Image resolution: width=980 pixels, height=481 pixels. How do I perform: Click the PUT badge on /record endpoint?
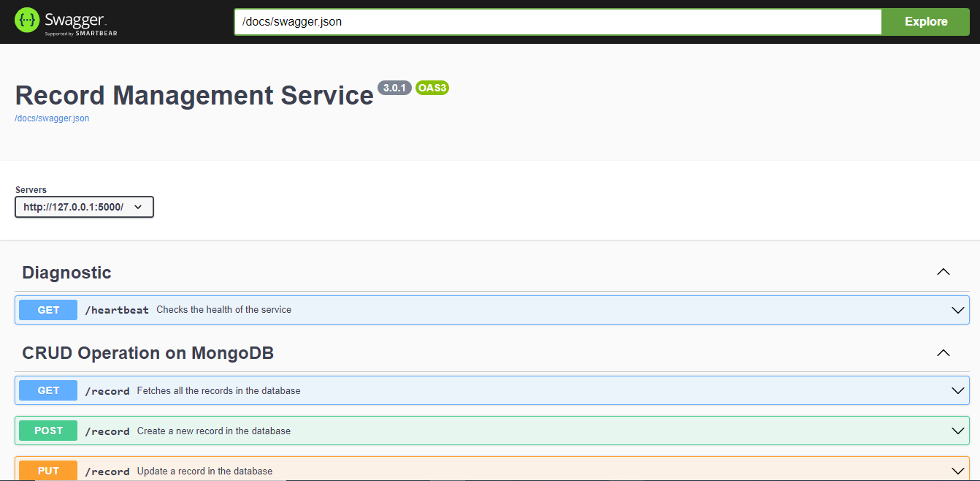pyautogui.click(x=47, y=470)
